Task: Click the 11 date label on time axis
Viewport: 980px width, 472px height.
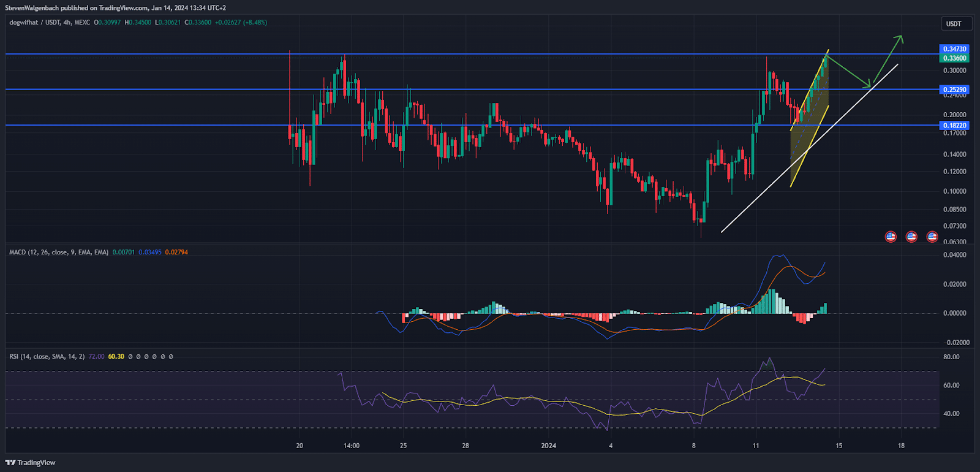Action: (755, 446)
